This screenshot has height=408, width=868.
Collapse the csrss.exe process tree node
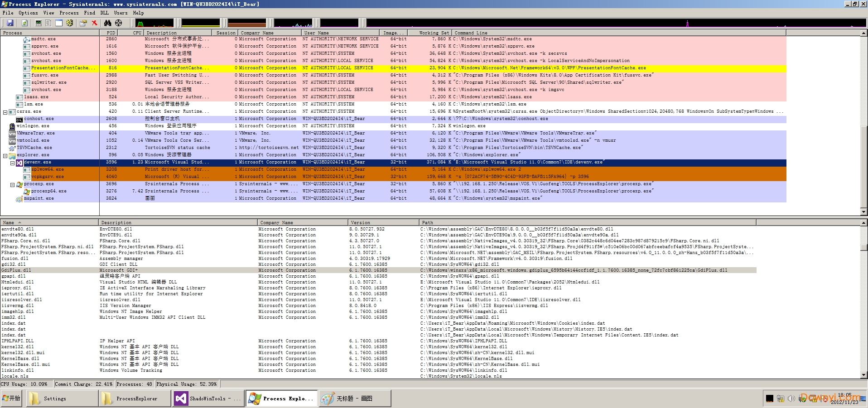point(5,112)
